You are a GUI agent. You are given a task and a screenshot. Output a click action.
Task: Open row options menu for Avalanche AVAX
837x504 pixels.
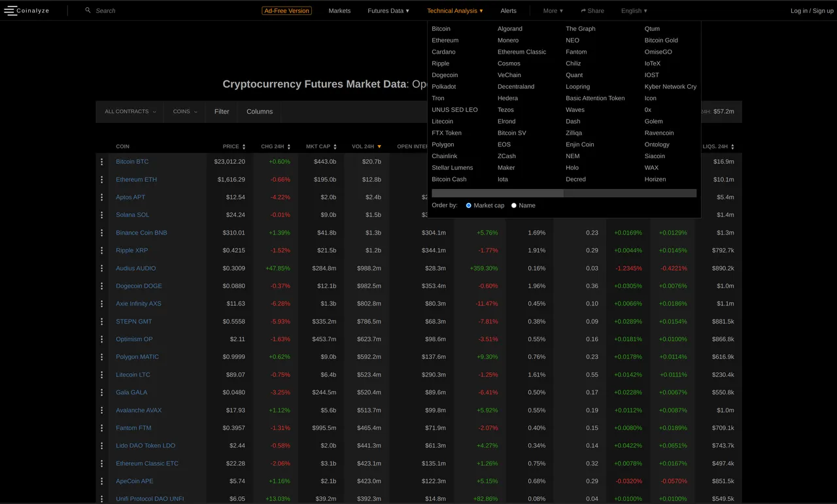[102, 410]
